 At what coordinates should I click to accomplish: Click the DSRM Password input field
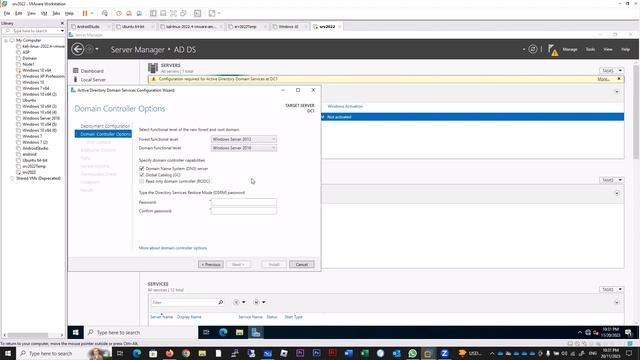coord(244,202)
